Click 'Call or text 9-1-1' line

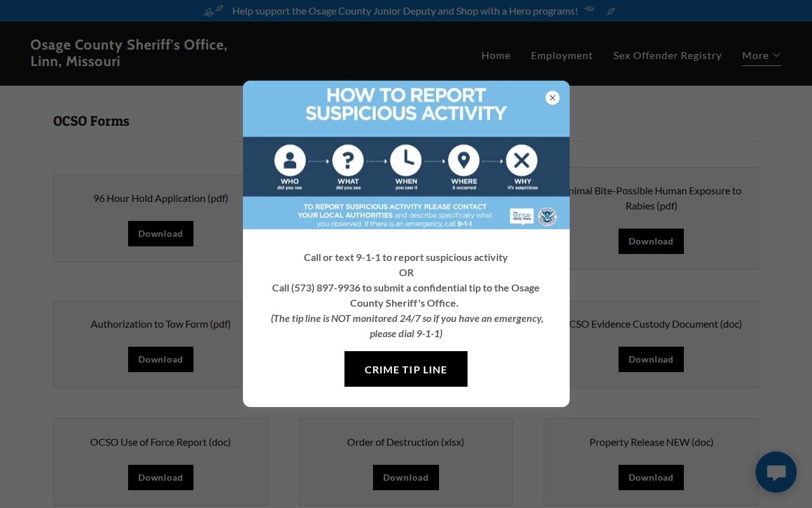[406, 257]
